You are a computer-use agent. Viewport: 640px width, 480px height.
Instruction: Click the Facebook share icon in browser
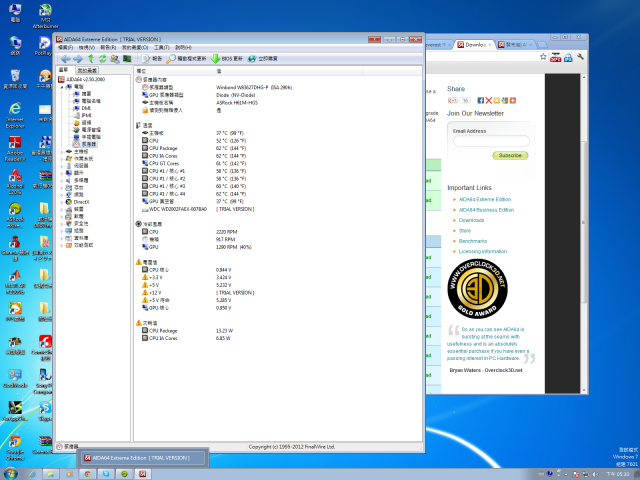pyautogui.click(x=480, y=100)
